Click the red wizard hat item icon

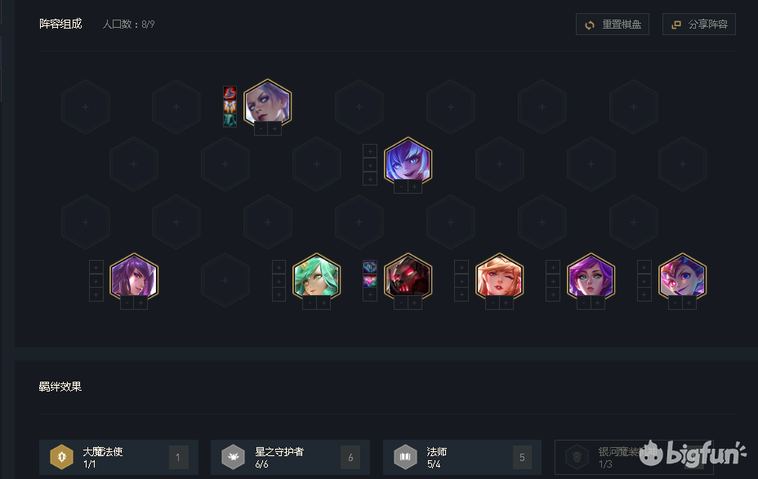tap(230, 93)
